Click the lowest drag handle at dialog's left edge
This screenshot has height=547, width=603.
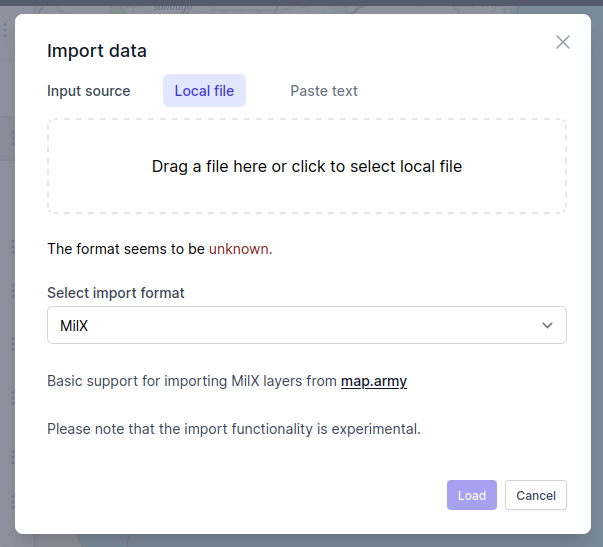tap(11, 502)
